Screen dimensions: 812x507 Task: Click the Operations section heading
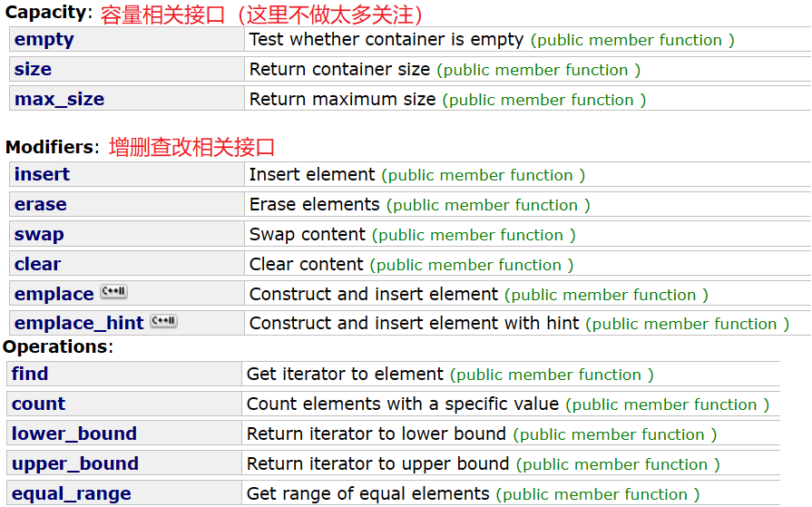click(58, 346)
